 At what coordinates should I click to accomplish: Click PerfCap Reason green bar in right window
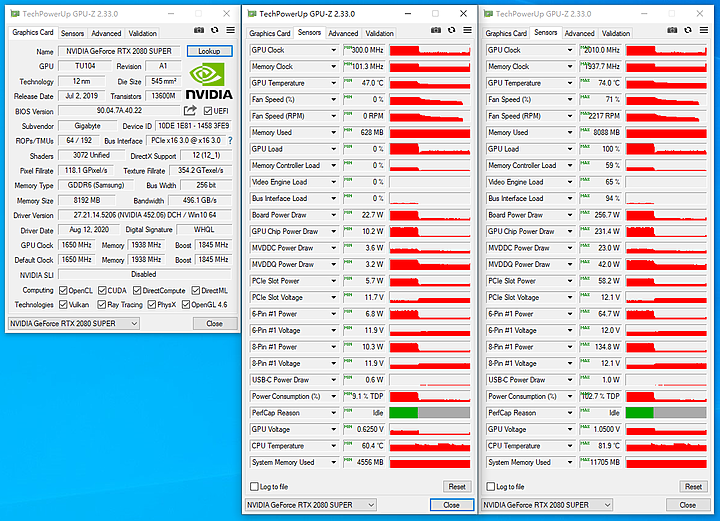coord(640,413)
